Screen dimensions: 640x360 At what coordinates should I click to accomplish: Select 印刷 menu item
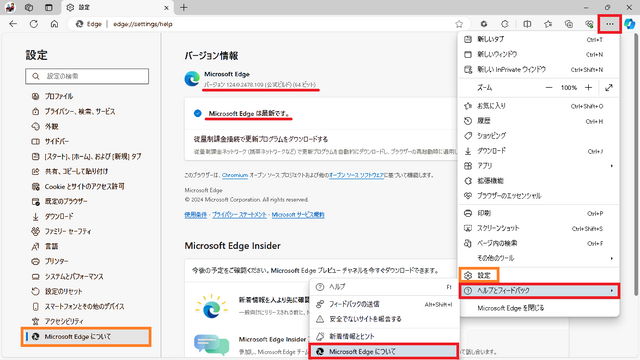[539, 213]
